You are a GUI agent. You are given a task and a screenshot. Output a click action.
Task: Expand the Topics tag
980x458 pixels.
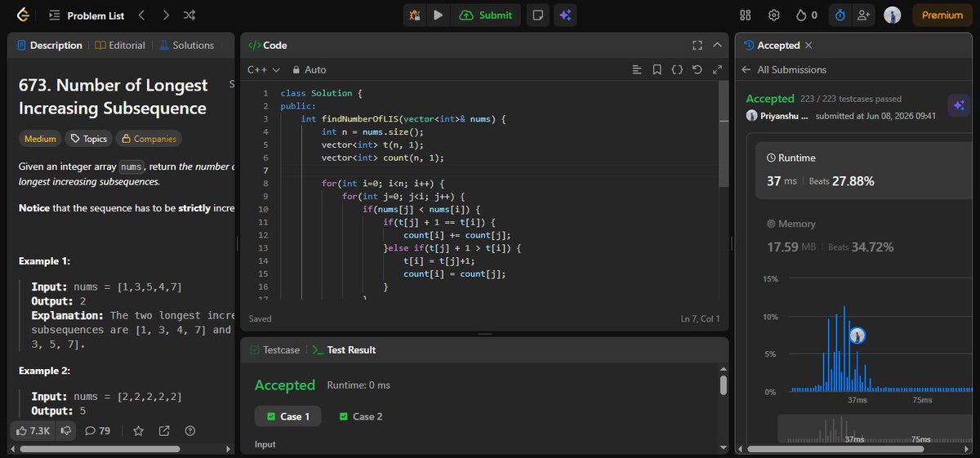(88, 139)
